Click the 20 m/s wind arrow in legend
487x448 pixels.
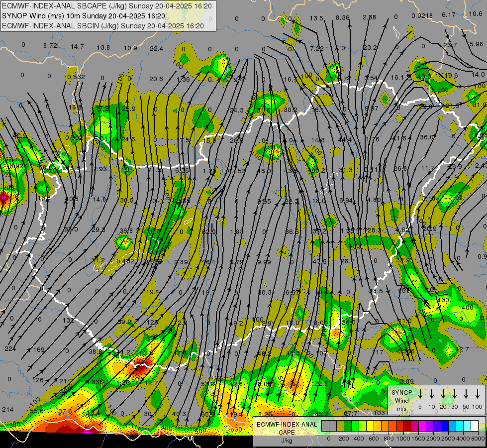[443, 393]
